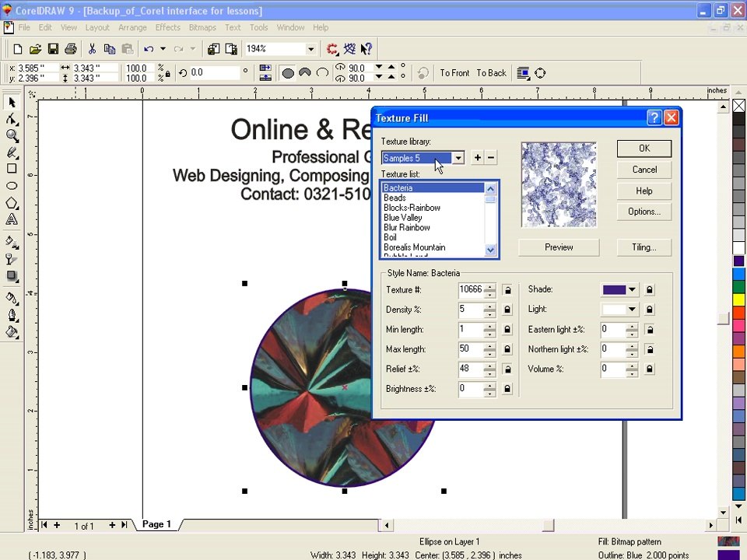
Task: Click Cancel in Texture Fill dialog
Action: [x=644, y=170]
